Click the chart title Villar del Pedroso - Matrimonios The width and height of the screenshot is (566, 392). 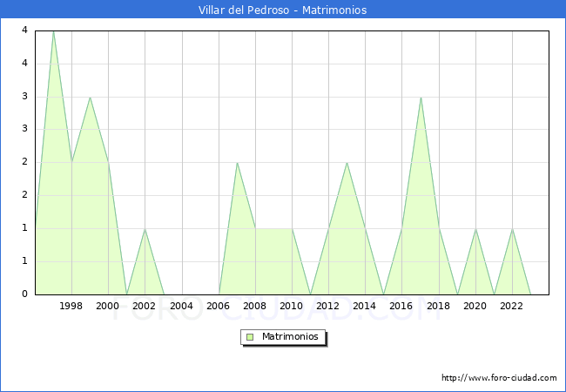pyautogui.click(x=283, y=10)
